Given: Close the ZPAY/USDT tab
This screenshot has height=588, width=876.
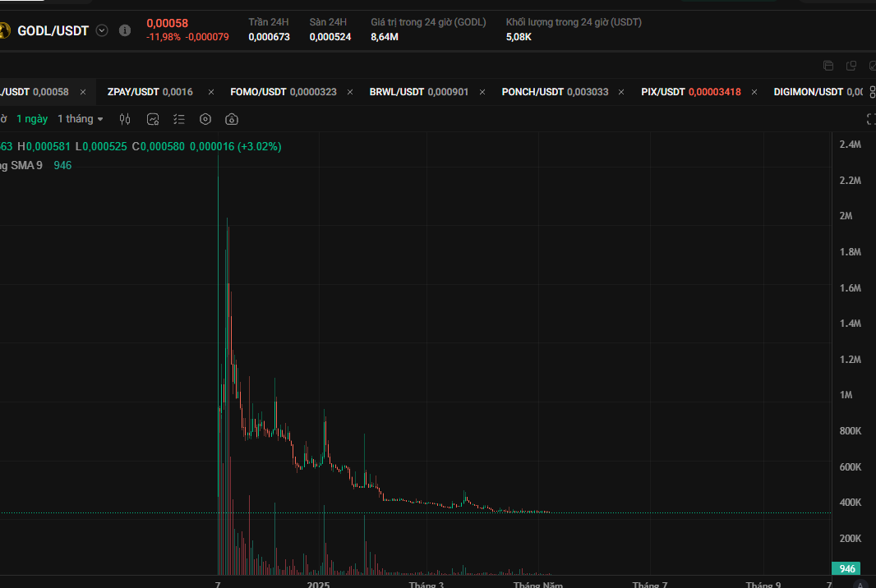Looking at the screenshot, I should pos(211,92).
